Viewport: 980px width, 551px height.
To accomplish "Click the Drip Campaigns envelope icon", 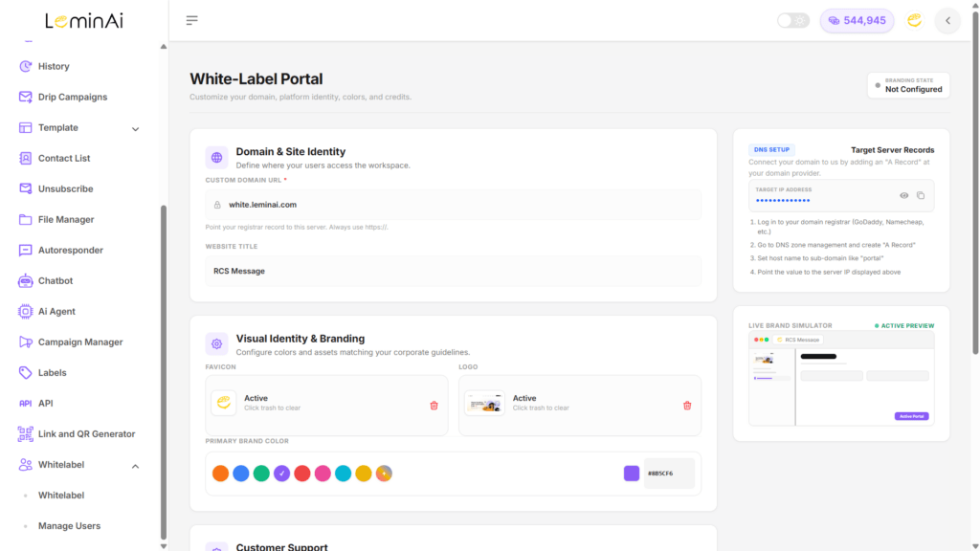I will click(x=25, y=97).
